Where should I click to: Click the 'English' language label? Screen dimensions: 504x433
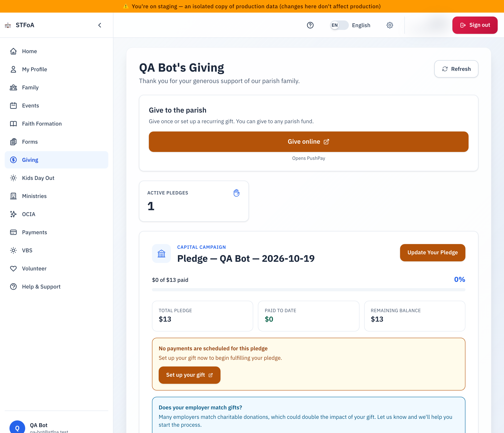(x=361, y=25)
